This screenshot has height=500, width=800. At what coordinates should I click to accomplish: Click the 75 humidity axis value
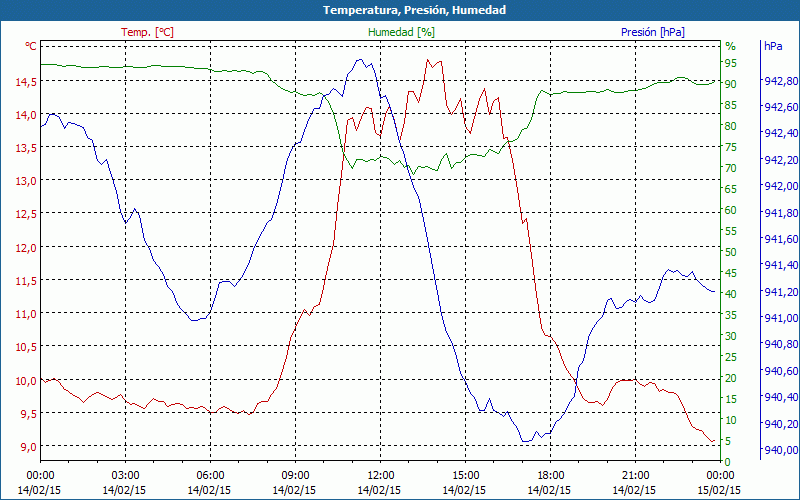(x=731, y=147)
